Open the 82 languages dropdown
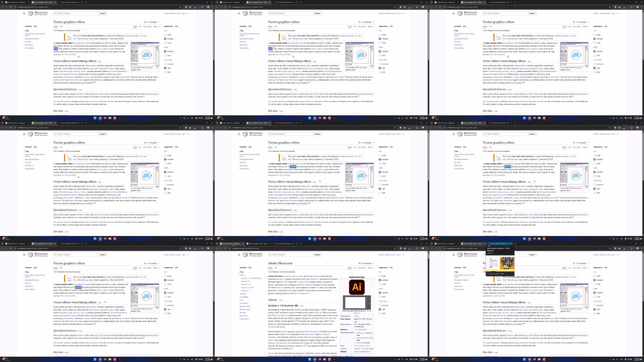Viewport: 644px width, 362px height. coord(366,263)
